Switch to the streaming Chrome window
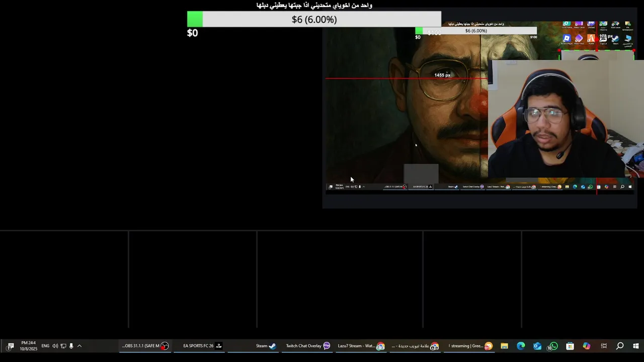 pyautogui.click(x=470, y=346)
